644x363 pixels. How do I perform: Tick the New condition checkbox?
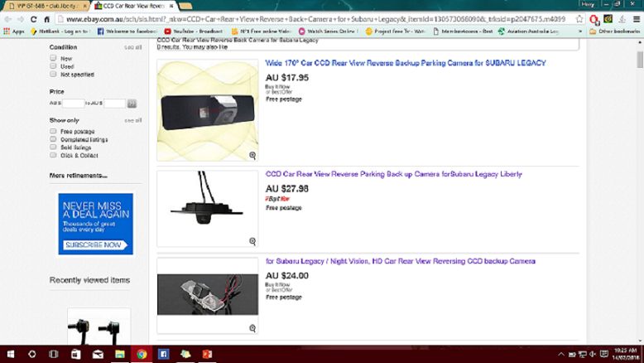(x=53, y=59)
